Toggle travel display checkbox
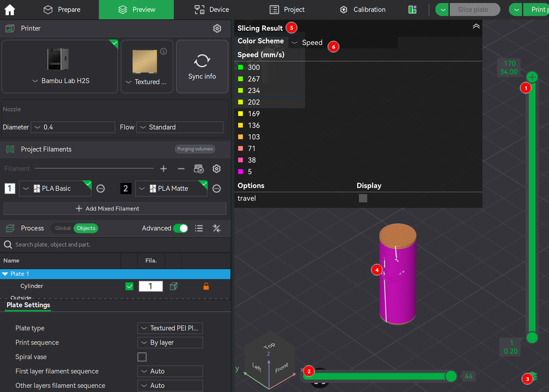 pyautogui.click(x=363, y=198)
